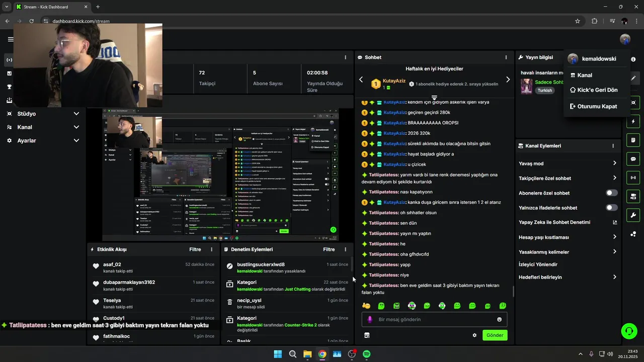Open Takipçilere özel sohbet options
This screenshot has width=644, height=362.
[568, 178]
